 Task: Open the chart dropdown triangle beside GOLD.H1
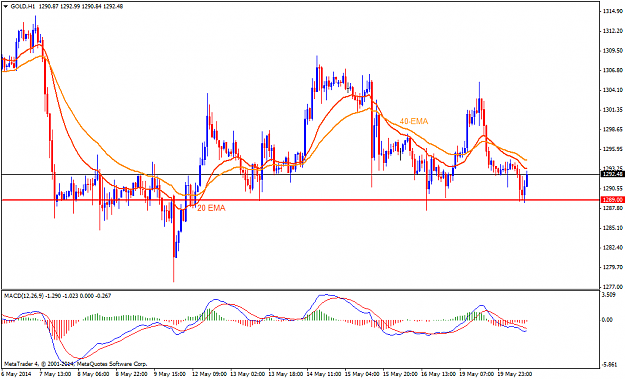5,6
